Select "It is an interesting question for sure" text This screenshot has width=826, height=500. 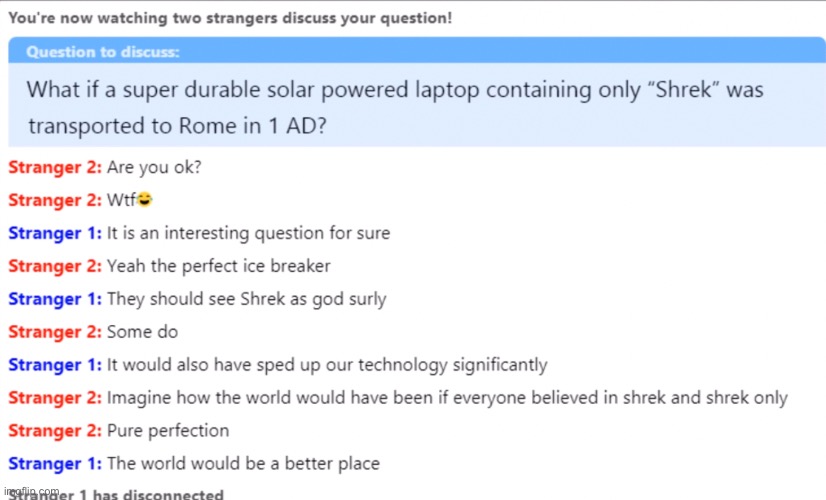pyautogui.click(x=248, y=233)
